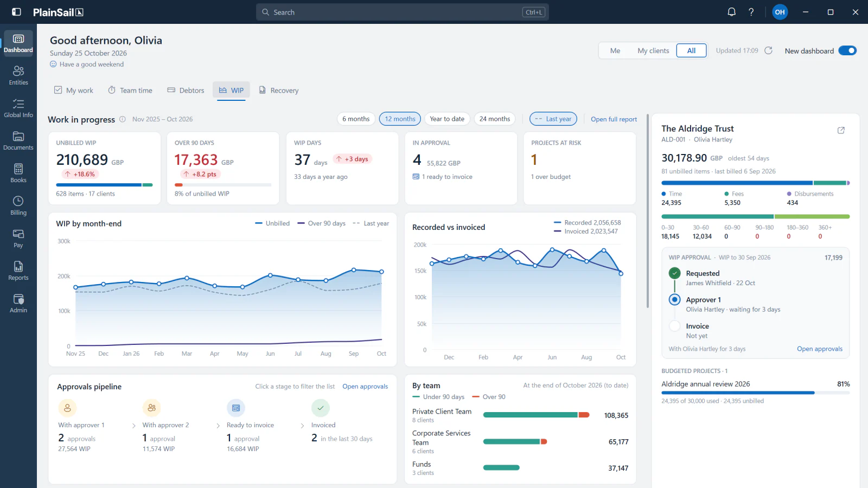Open the Projects at risk card
The width and height of the screenshot is (868, 488).
point(580,168)
